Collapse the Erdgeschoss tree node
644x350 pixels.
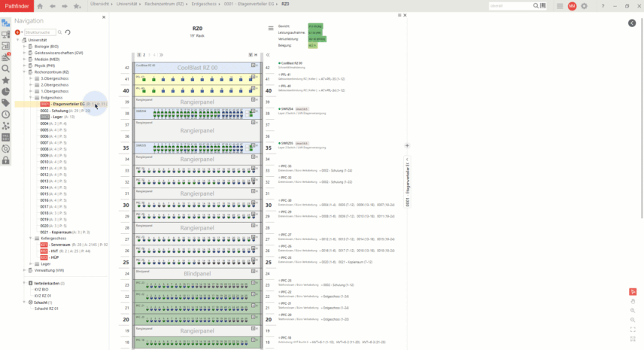[x=30, y=97]
